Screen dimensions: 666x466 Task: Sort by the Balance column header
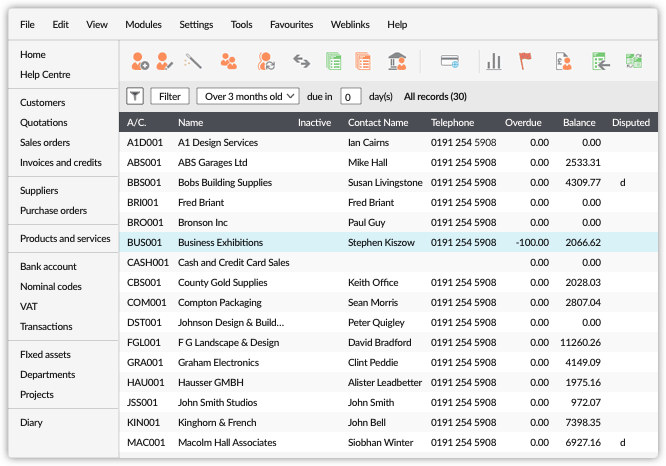coord(579,123)
